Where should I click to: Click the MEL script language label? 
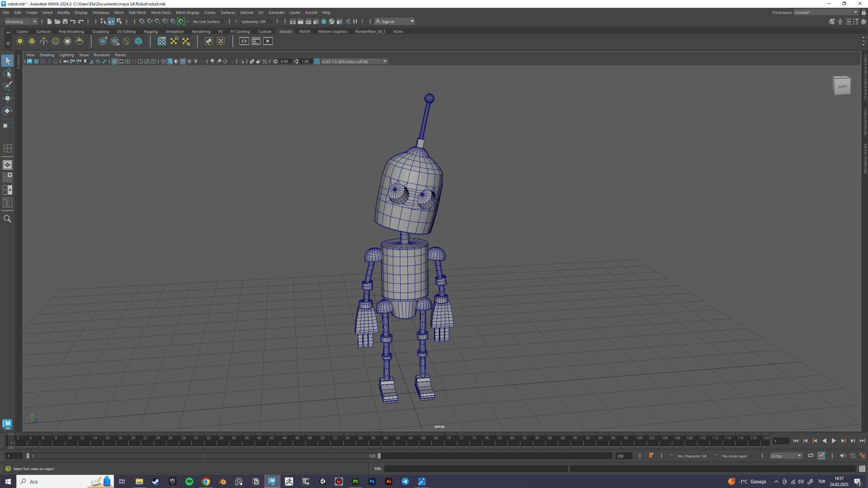(378, 469)
